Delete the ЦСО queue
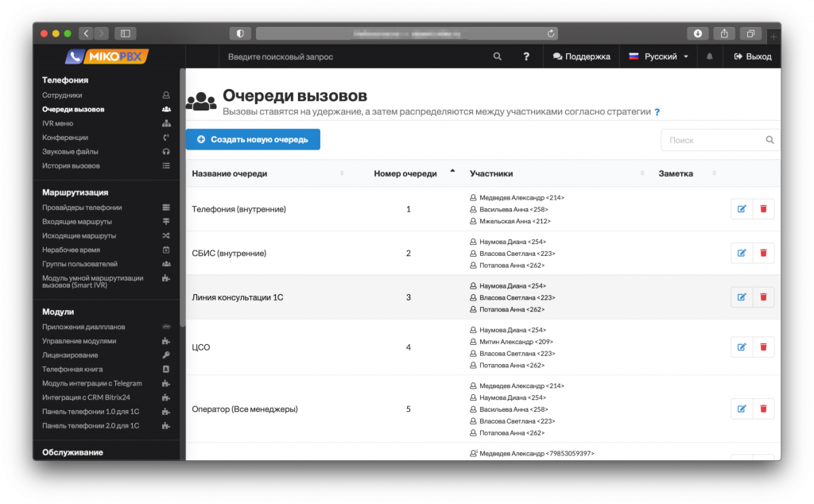Image resolution: width=814 pixels, height=504 pixels. (x=763, y=347)
